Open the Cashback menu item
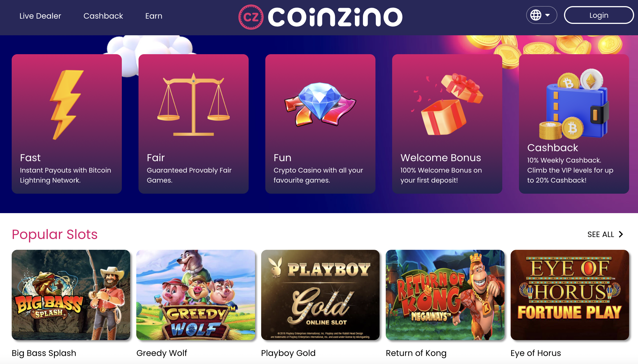The width and height of the screenshot is (638, 364). click(103, 16)
